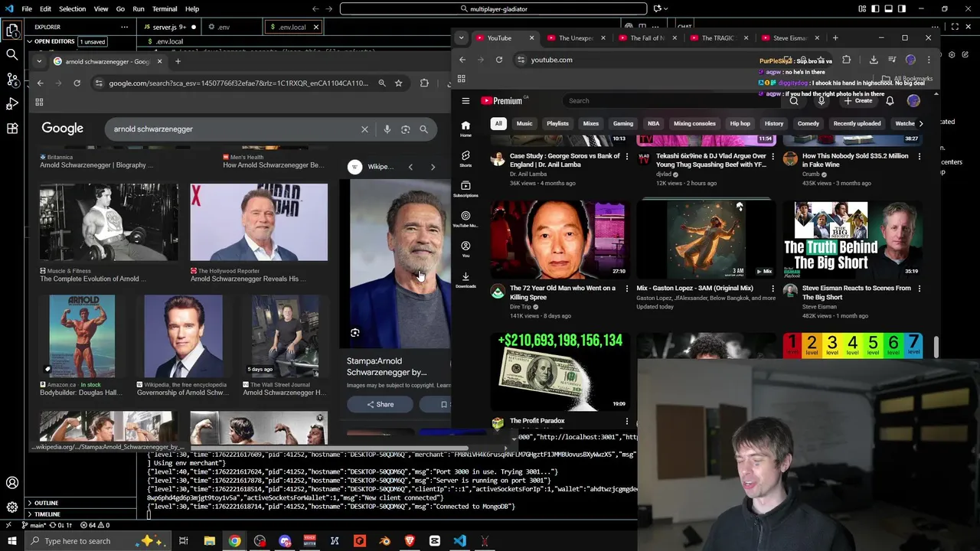Select the Gaming filter chip
The height and width of the screenshot is (551, 980).
point(623,123)
